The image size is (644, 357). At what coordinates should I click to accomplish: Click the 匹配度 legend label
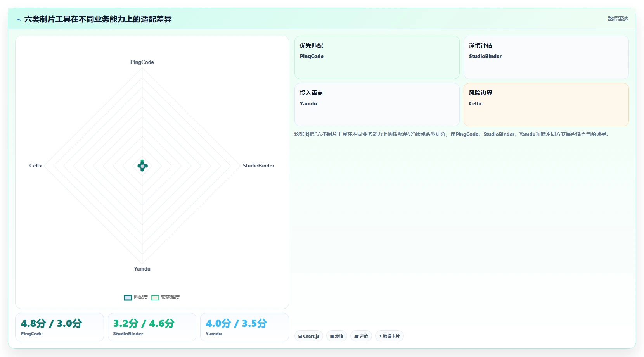click(141, 297)
